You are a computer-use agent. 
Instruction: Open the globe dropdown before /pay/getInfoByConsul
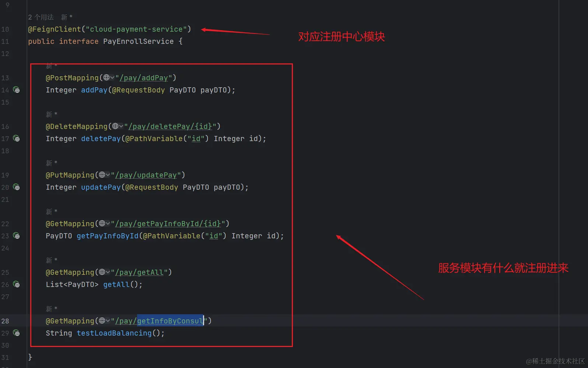104,321
